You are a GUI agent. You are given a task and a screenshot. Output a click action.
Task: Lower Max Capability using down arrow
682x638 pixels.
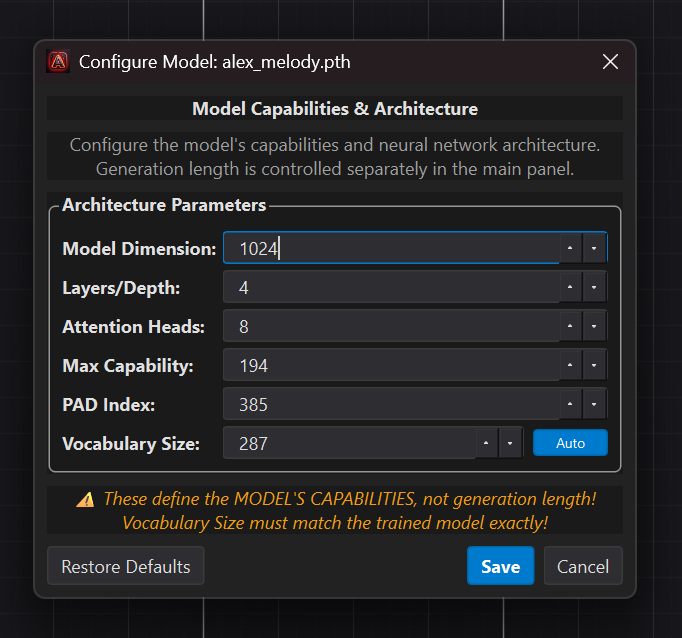594,365
